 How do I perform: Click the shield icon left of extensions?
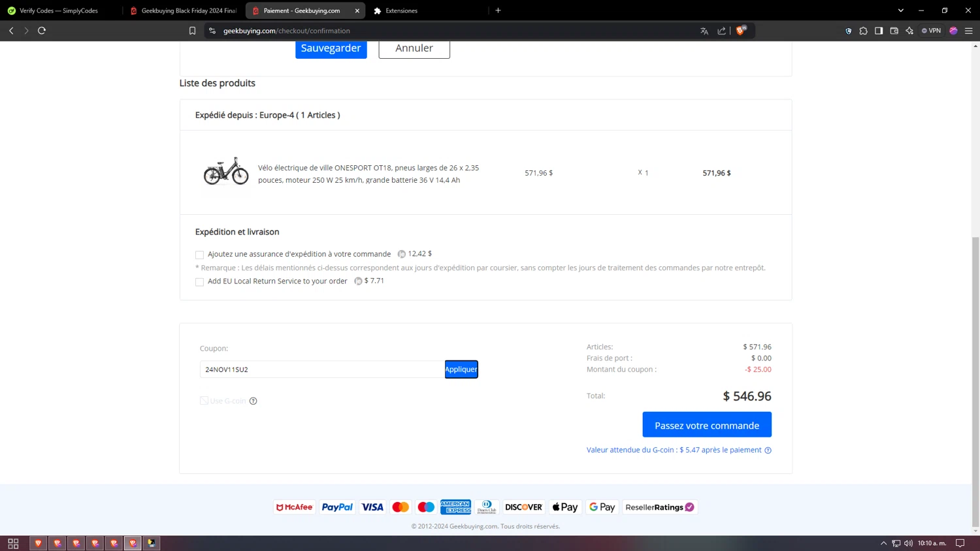pos(849,31)
